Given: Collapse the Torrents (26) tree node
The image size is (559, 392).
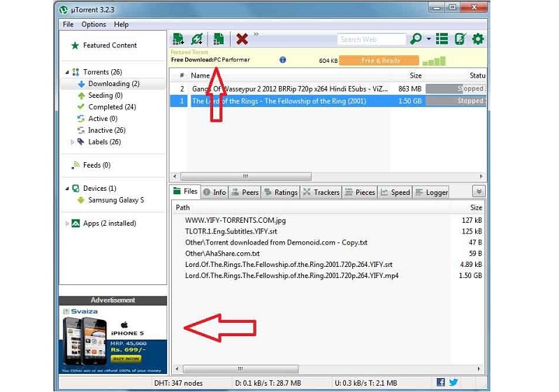Looking at the screenshot, I should pyautogui.click(x=67, y=72).
